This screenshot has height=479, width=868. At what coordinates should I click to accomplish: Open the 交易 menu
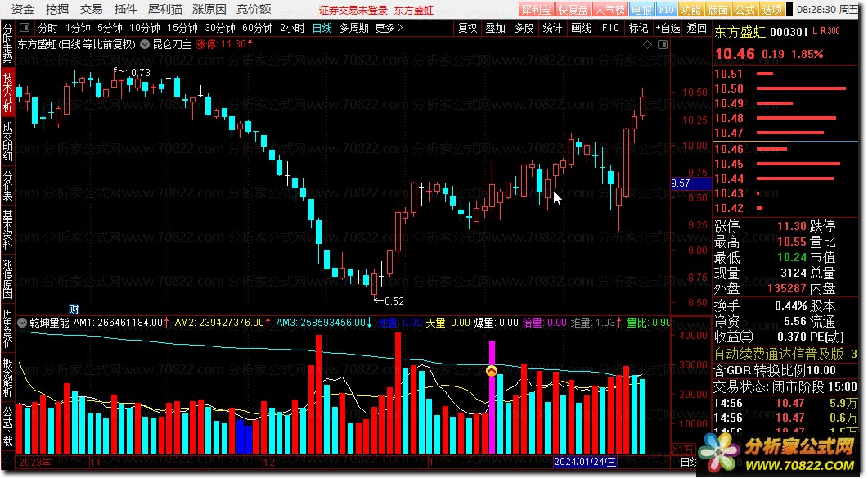[92, 9]
